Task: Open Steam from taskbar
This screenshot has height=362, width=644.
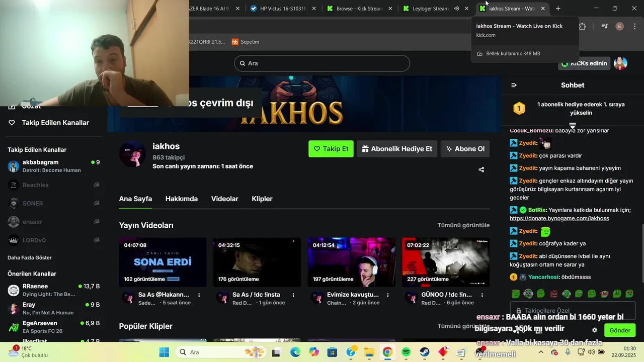Action: [x=425, y=352]
